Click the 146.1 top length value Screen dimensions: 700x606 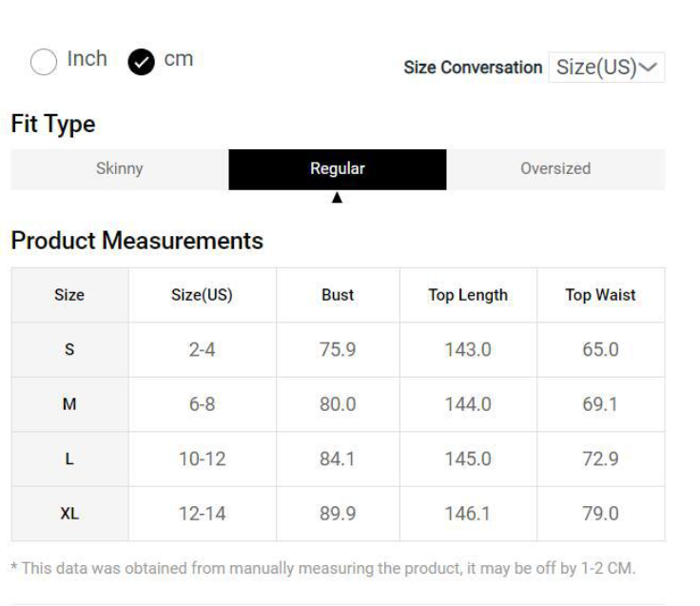[x=468, y=514]
